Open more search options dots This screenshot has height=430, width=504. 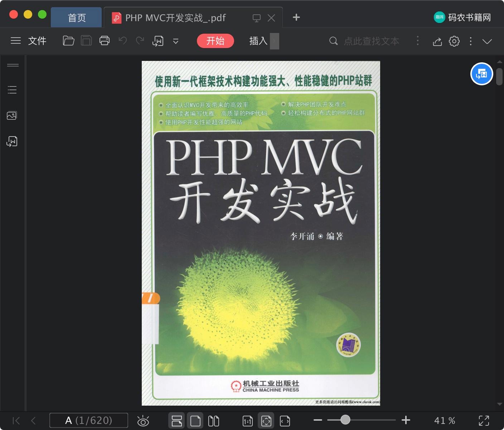[x=418, y=41]
